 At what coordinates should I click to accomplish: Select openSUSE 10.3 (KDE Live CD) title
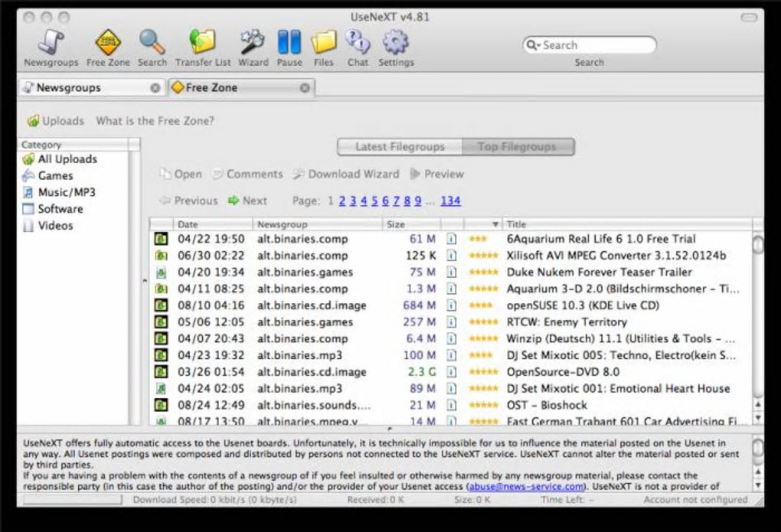point(583,305)
